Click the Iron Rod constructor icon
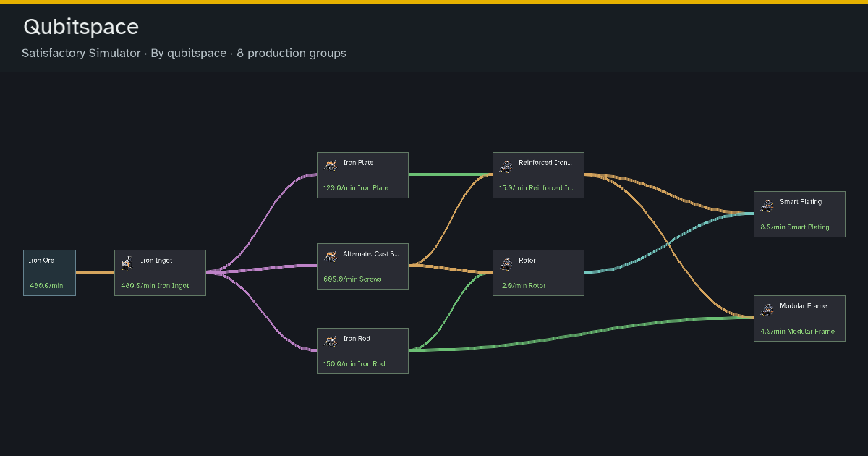The height and width of the screenshot is (456, 868). (330, 341)
